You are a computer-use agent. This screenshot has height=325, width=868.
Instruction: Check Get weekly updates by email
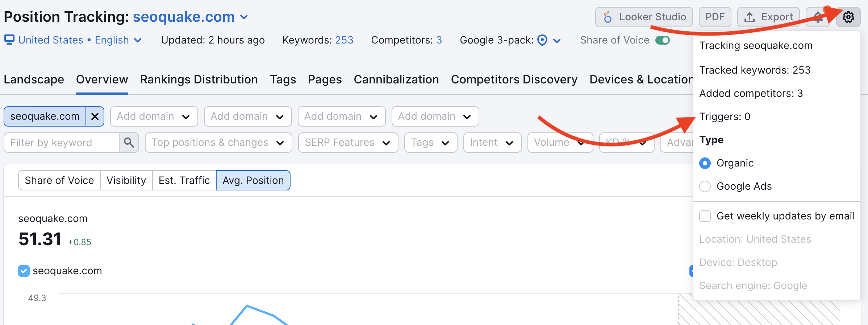click(x=705, y=216)
